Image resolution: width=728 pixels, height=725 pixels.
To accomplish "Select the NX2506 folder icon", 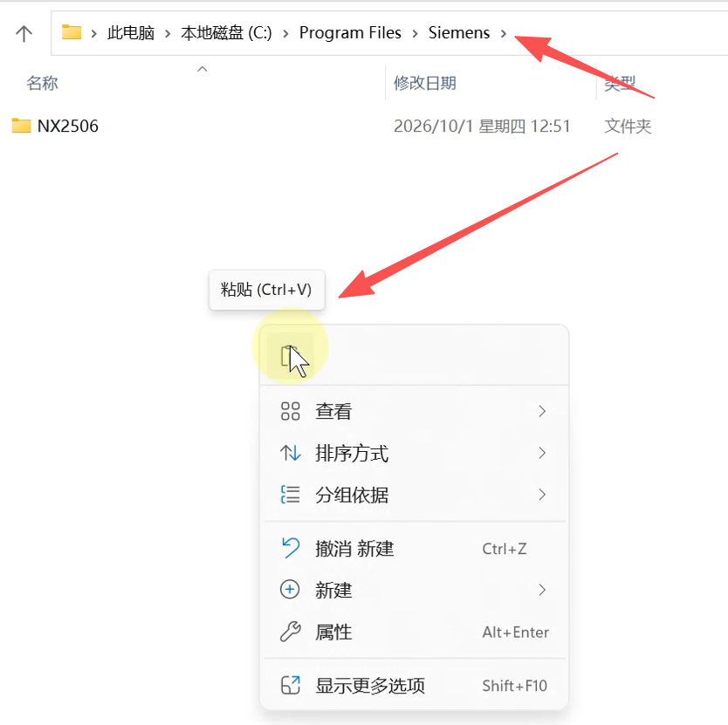I will [21, 126].
